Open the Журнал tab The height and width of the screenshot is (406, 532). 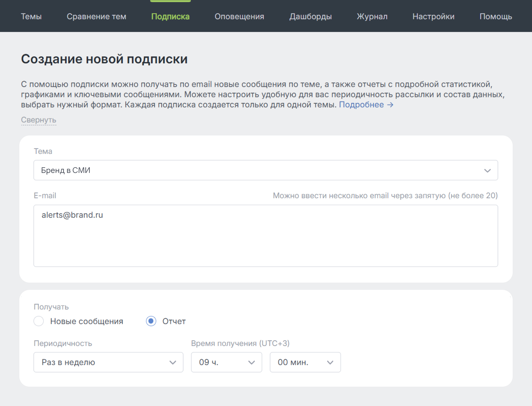372,16
